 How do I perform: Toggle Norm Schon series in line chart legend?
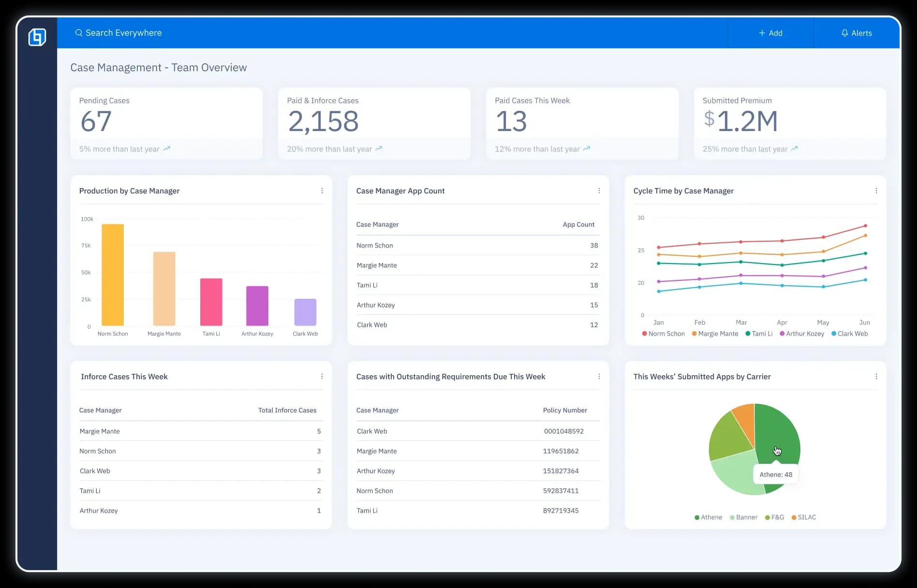tap(663, 334)
